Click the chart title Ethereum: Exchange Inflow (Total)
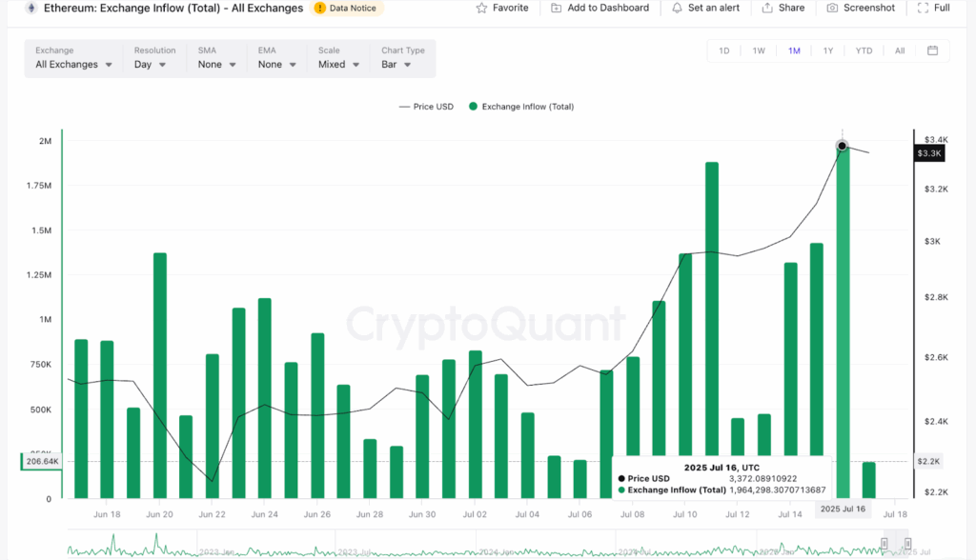This screenshot has height=560, width=976. pos(173,8)
